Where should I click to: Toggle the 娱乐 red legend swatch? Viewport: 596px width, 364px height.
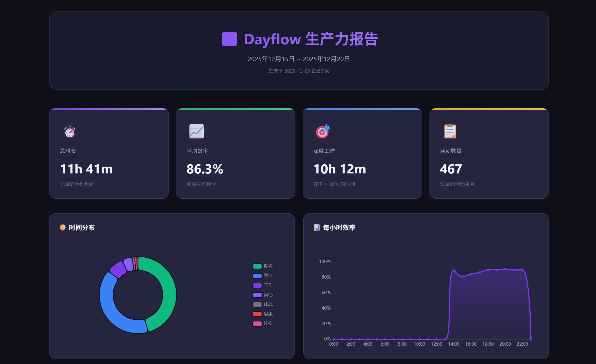pyautogui.click(x=257, y=314)
